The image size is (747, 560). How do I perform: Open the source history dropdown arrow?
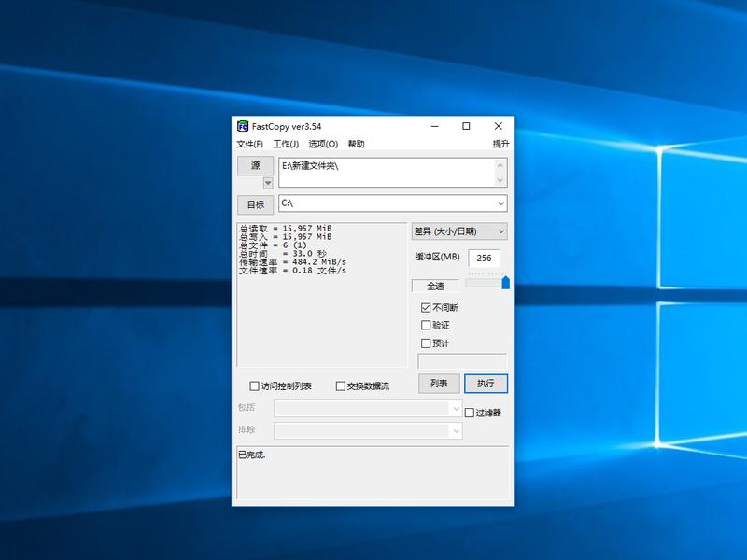[268, 183]
